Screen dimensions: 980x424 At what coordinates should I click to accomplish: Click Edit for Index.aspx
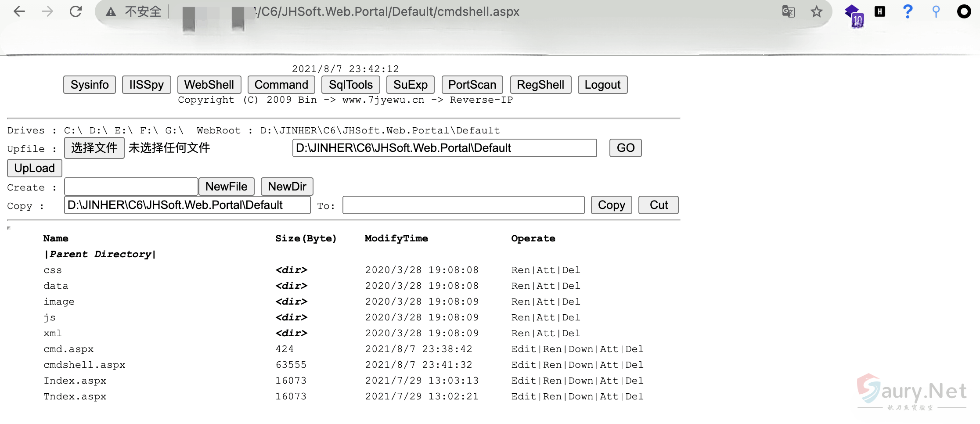[524, 381]
